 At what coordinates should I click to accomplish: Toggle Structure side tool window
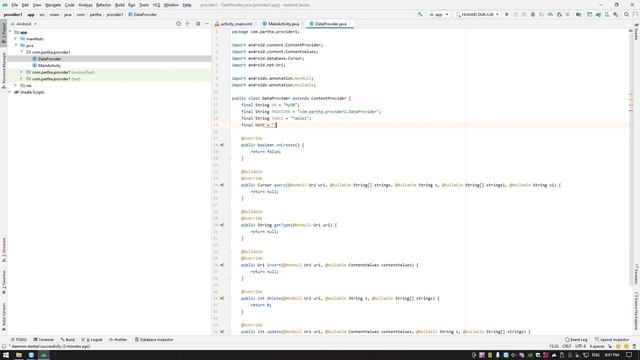[4, 250]
